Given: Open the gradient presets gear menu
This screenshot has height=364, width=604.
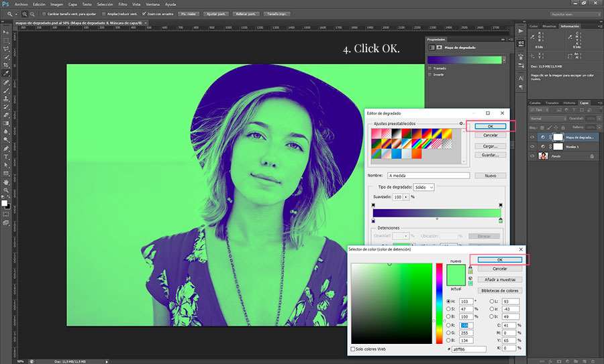Looking at the screenshot, I should click(x=461, y=123).
